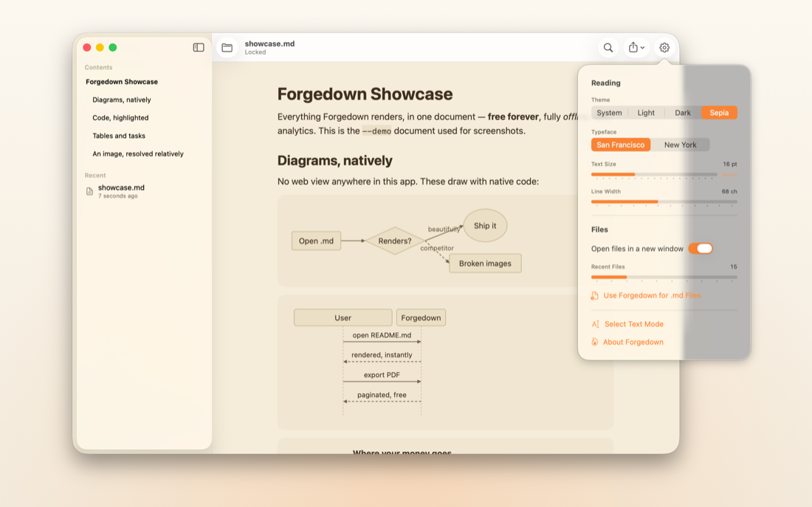Click the Diagrams, natively heading in the document
This screenshot has width=812, height=507.
coord(335,161)
